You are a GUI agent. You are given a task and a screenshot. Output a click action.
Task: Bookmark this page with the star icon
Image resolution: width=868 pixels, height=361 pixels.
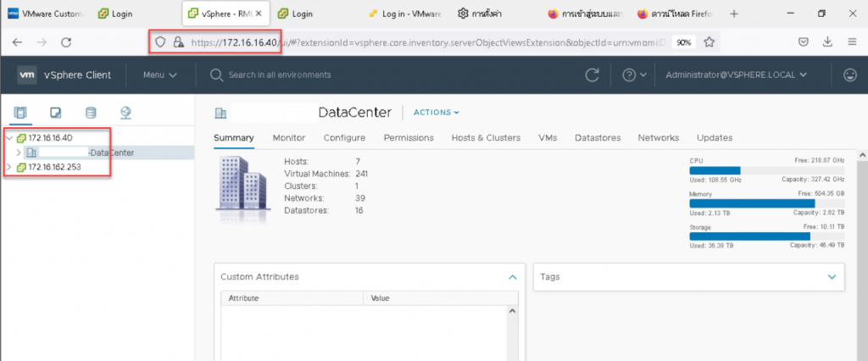pos(709,42)
